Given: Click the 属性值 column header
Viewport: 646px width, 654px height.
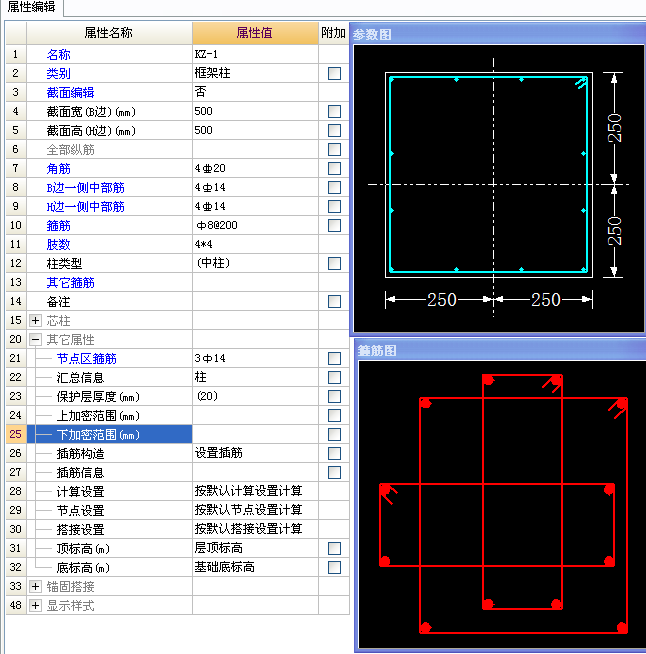Looking at the screenshot, I should [x=255, y=33].
